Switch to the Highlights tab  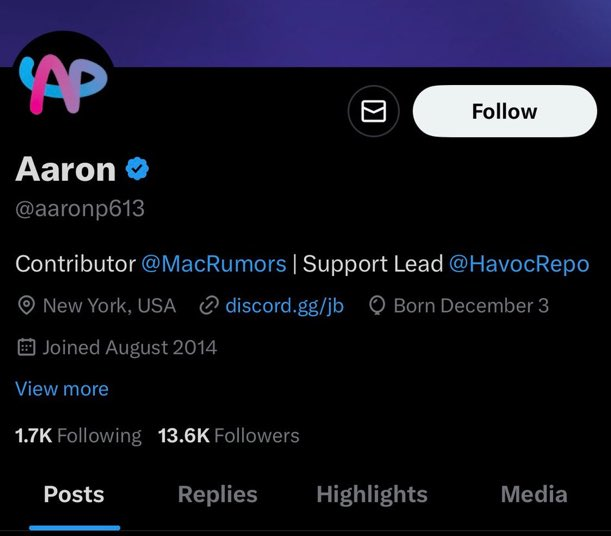pos(372,495)
